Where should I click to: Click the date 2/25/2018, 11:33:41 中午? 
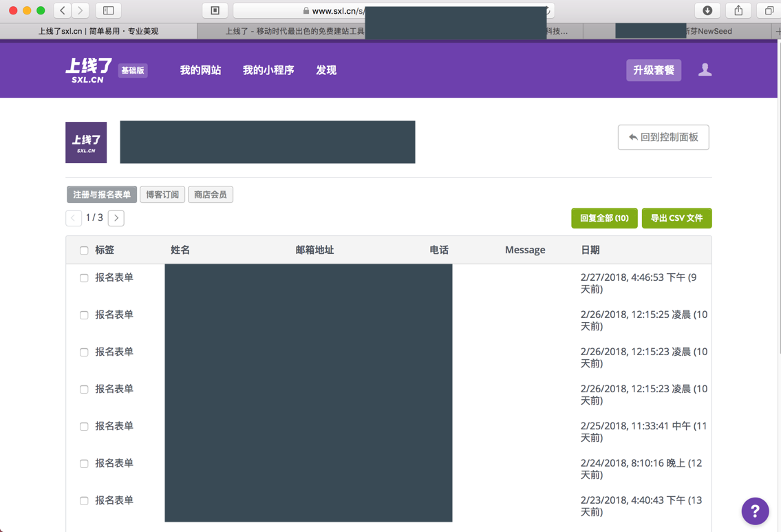pyautogui.click(x=643, y=432)
